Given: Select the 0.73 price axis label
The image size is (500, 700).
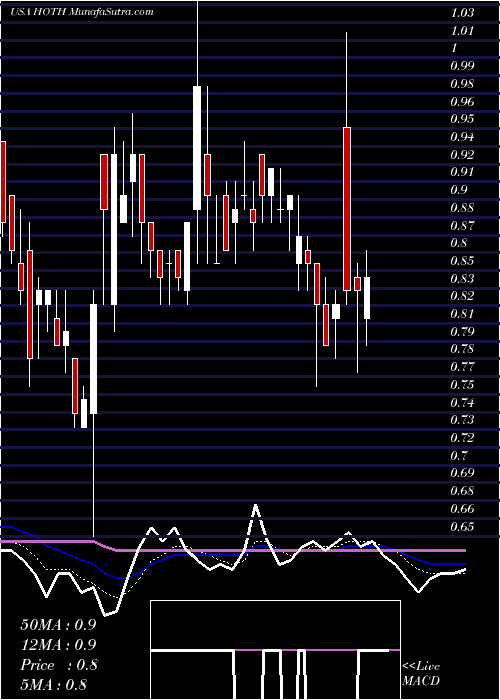Looking at the screenshot, I should 462,420.
